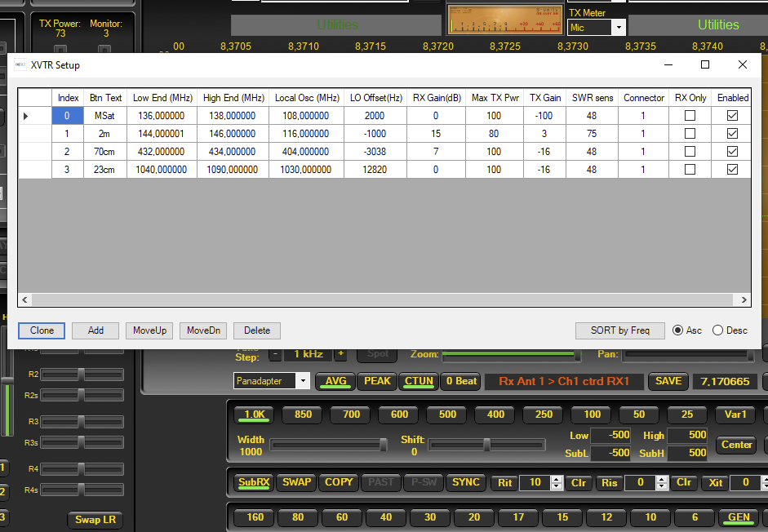Click the table's right scroll arrow
Viewport: 768px width, 532px height.
pyautogui.click(x=744, y=300)
